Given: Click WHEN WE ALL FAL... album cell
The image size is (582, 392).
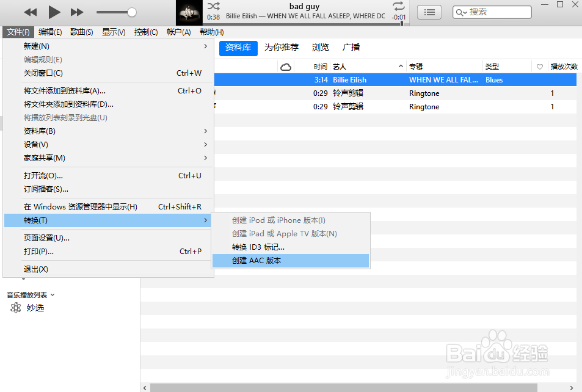Looking at the screenshot, I should (443, 80).
